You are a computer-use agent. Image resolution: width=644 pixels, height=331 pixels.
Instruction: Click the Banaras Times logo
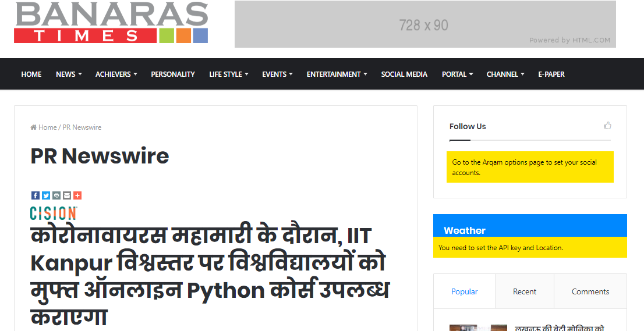click(111, 23)
